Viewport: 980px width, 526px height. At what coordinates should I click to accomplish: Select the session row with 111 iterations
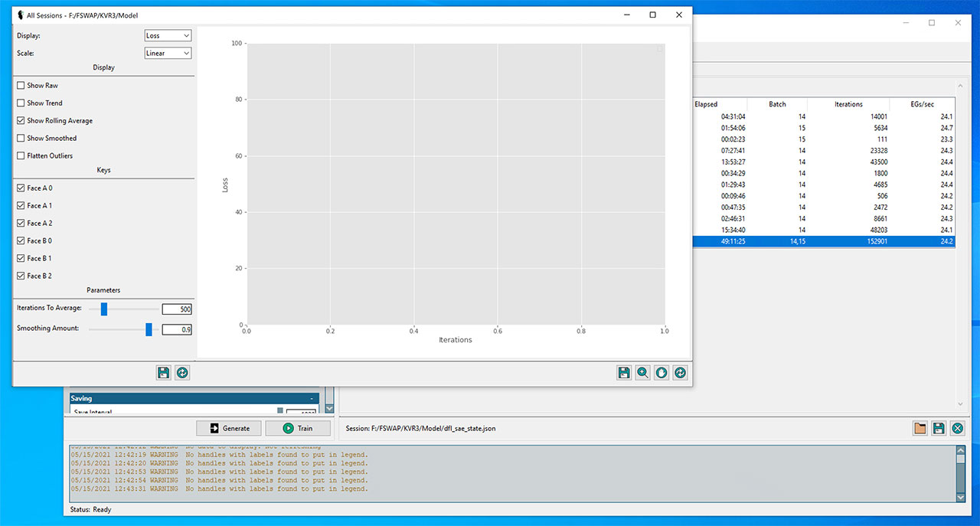(x=824, y=139)
